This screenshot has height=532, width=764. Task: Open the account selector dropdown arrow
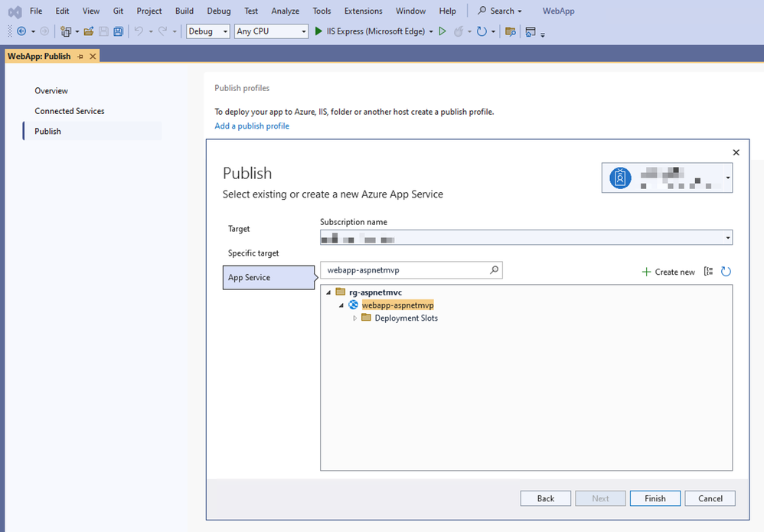tap(727, 178)
